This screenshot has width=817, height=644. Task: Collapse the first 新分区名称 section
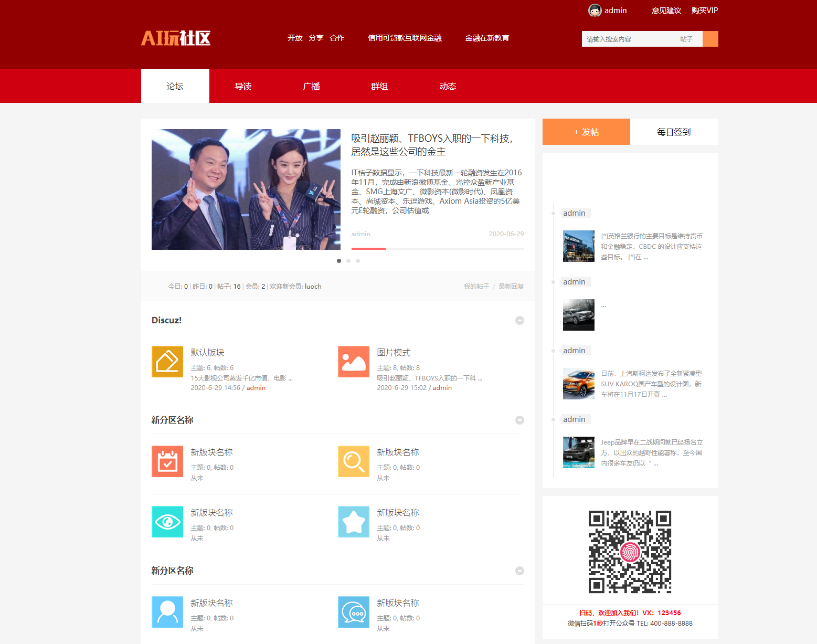519,420
